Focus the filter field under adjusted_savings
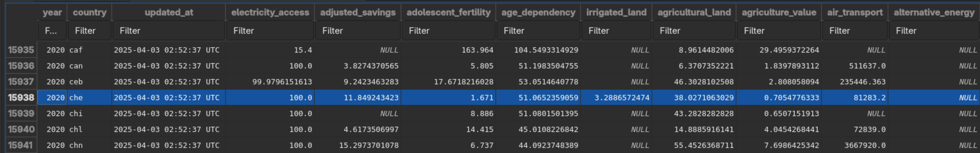The height and width of the screenshot is (153, 980). point(358,31)
